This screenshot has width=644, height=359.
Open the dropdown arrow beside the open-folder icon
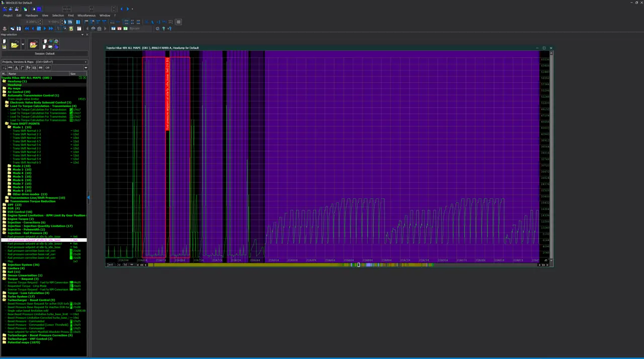[x=23, y=45]
